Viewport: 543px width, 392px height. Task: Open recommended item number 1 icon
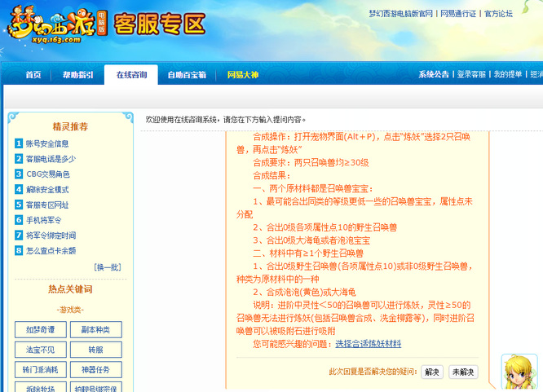click(19, 143)
